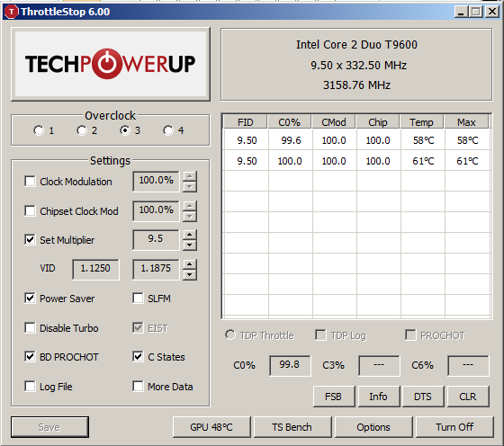Enable the SLFM checkbox
Image resolution: width=504 pixels, height=446 pixels.
138,299
